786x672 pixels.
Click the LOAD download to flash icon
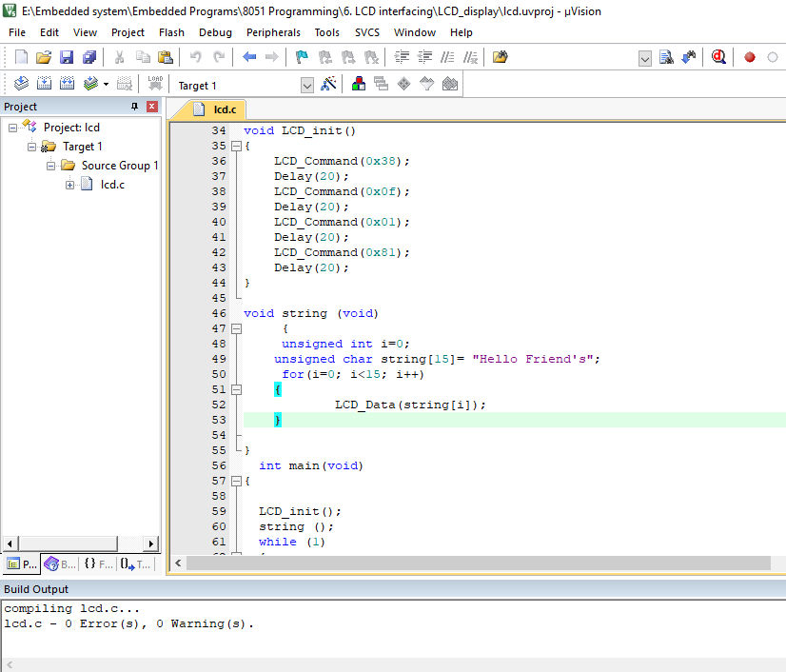[155, 83]
